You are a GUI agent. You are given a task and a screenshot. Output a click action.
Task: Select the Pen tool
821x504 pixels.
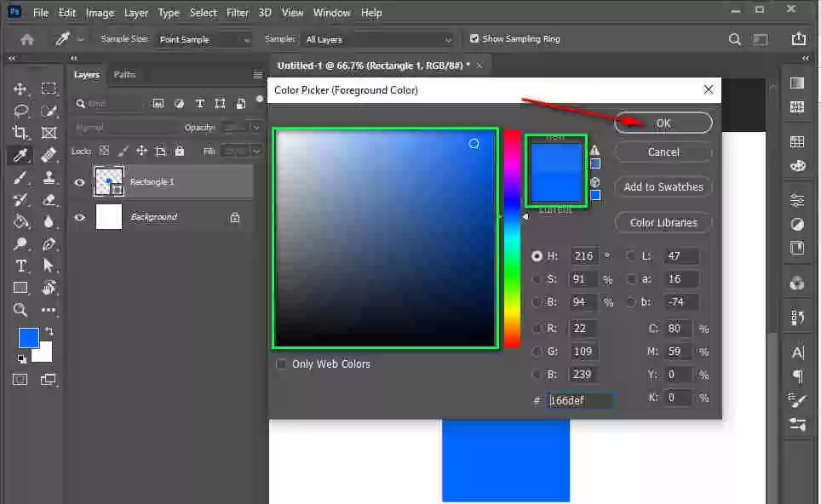(x=49, y=243)
